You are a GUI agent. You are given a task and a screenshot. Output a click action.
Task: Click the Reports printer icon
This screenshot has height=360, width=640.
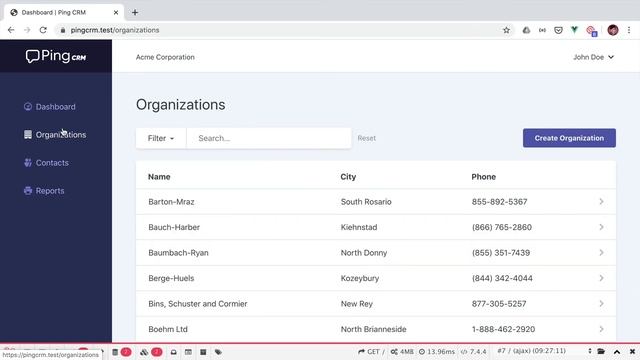[28, 191]
